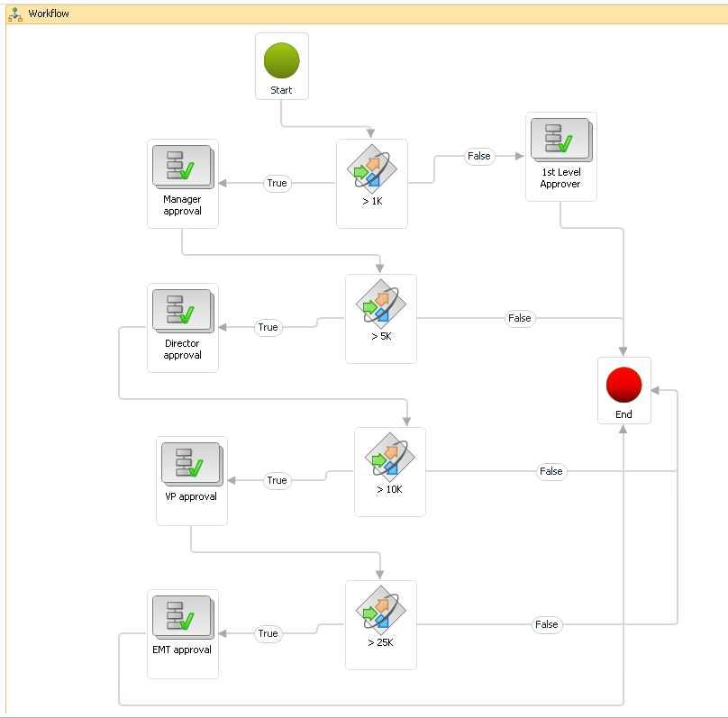Click the 1st Level Approver icon
Screen dimensions: 728x718
560,140
